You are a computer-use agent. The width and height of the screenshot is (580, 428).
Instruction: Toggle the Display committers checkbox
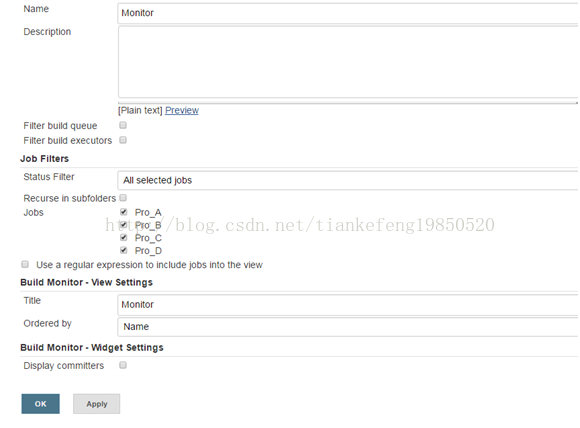coord(123,365)
